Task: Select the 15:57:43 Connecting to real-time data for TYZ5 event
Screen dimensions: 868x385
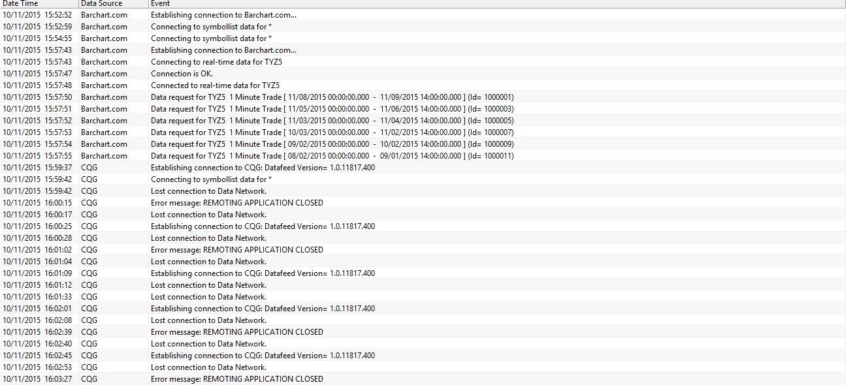Action: click(216, 62)
